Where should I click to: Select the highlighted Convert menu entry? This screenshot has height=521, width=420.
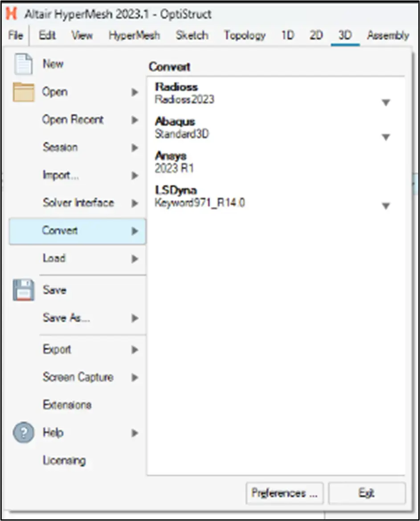pyautogui.click(x=77, y=231)
